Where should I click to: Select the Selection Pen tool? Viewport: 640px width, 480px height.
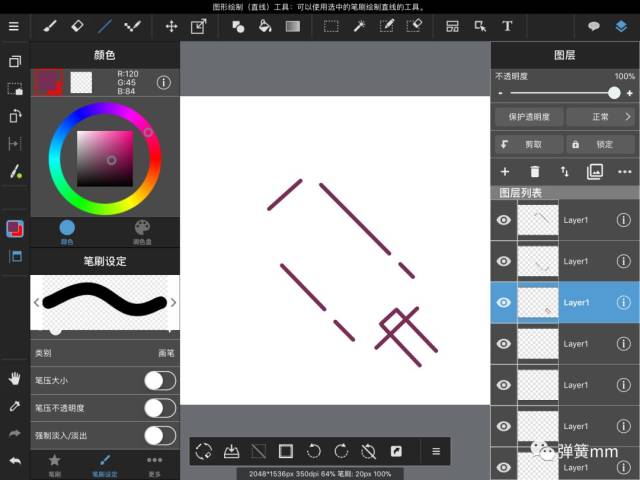coord(386,27)
